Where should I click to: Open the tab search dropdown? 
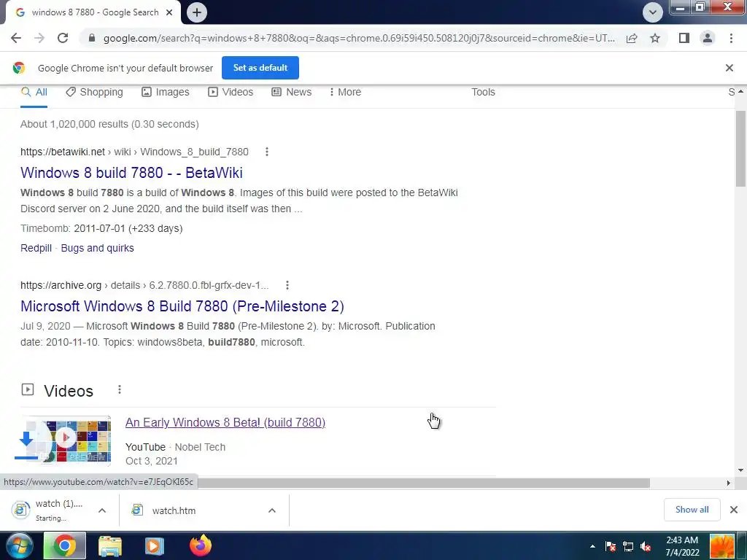[x=653, y=12]
